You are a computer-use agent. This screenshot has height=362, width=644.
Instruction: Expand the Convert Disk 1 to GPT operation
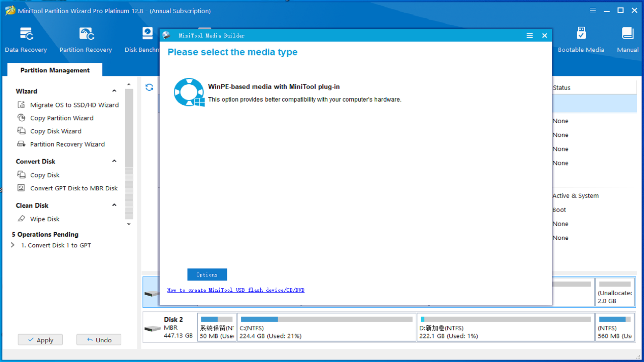click(x=13, y=245)
